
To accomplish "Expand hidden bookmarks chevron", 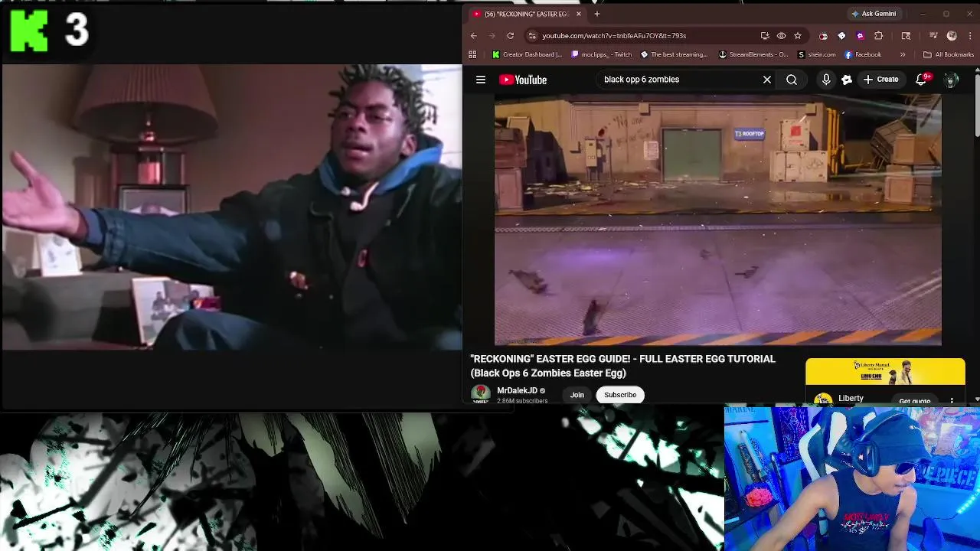I will tap(903, 55).
